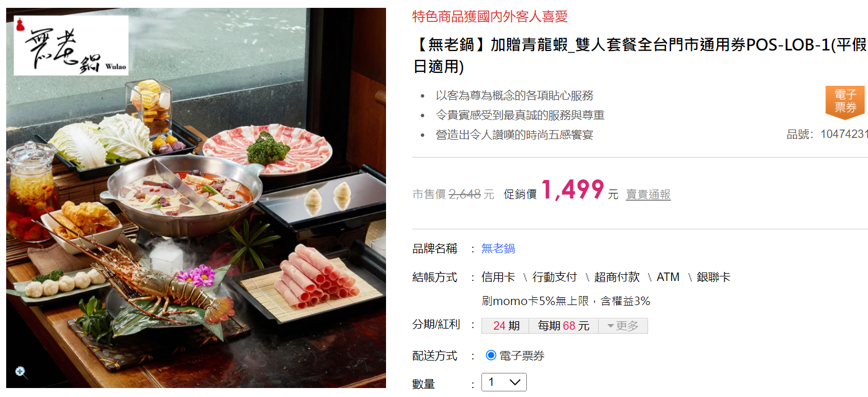Open the 無老鍋 brand link

click(498, 248)
